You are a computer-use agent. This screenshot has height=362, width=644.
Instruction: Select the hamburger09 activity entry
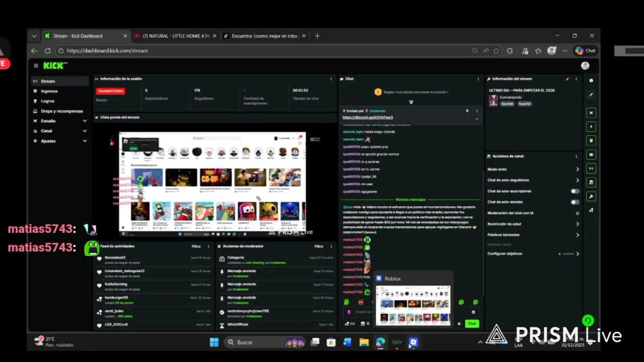coord(153,300)
